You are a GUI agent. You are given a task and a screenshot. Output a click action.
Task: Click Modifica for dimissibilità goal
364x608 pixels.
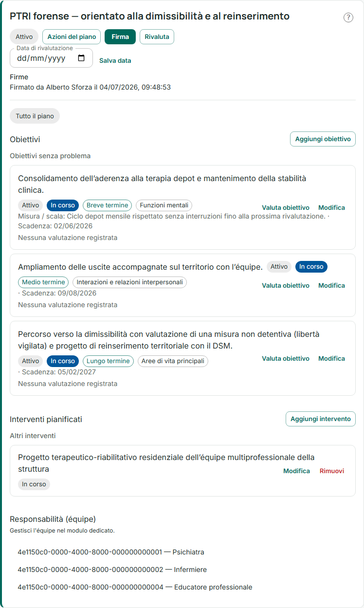331,358
